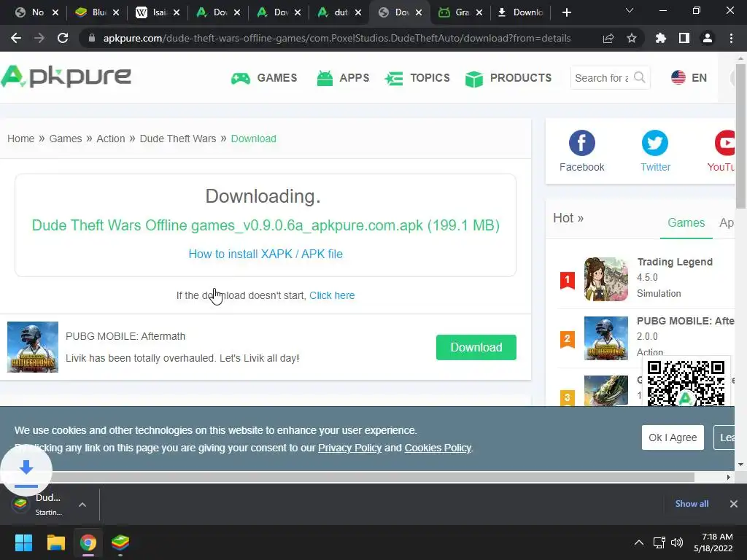
Task: Close the No... browser tab
Action: tap(55, 12)
